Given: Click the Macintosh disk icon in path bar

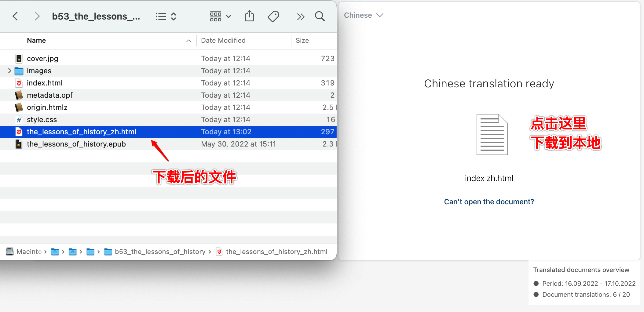Looking at the screenshot, I should pyautogui.click(x=9, y=251).
